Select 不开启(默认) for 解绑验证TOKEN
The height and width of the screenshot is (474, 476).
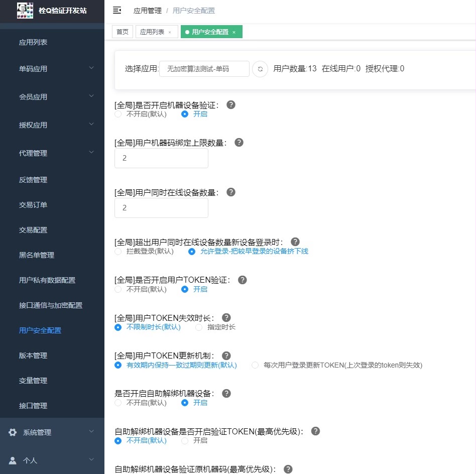[141, 440]
